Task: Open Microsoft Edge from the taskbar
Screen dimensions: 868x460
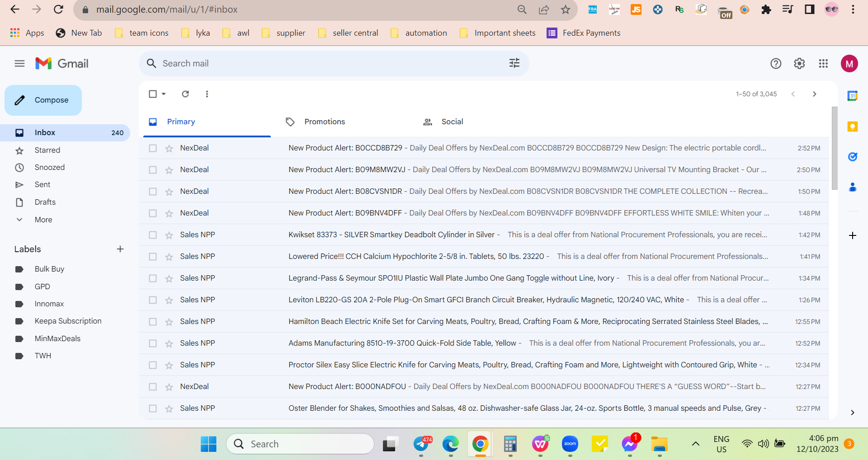Action: point(451,444)
